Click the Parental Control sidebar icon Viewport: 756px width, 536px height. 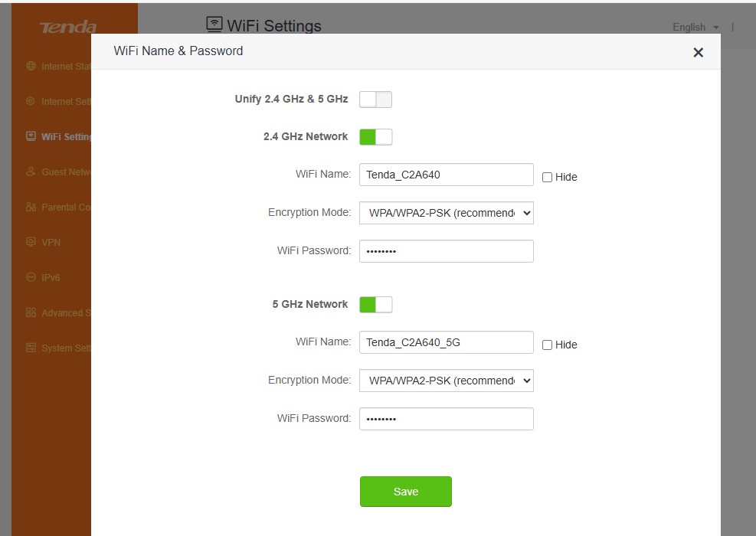coord(31,207)
